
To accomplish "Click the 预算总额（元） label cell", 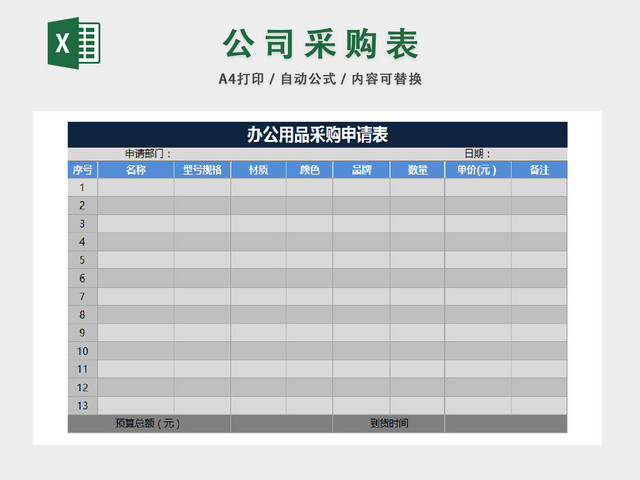I will click(149, 424).
